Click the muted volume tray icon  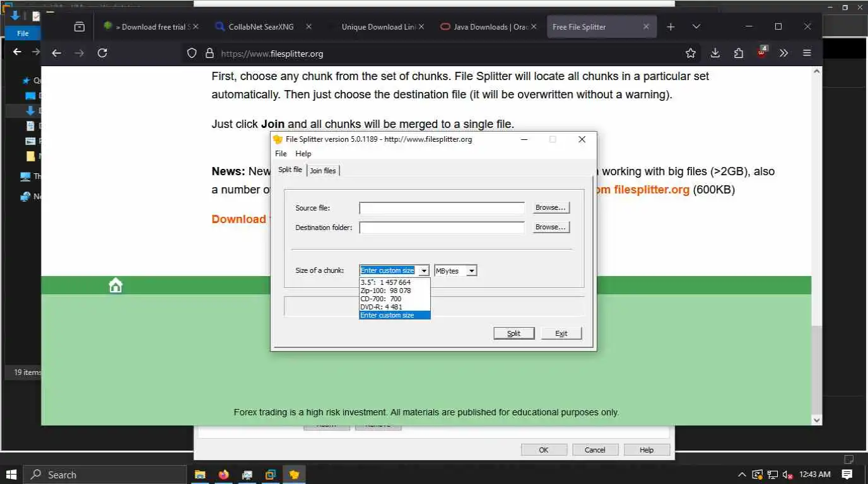pos(787,475)
